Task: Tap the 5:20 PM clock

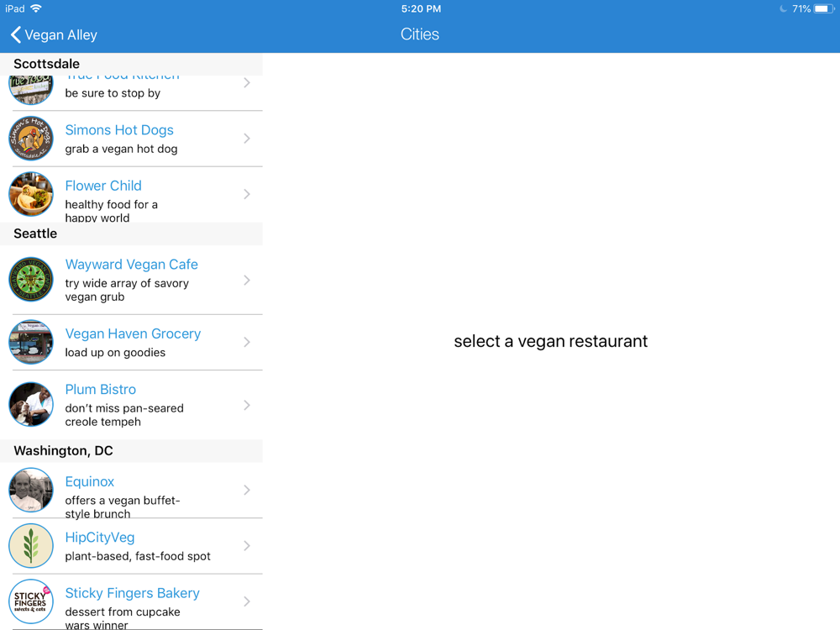Action: click(x=421, y=8)
